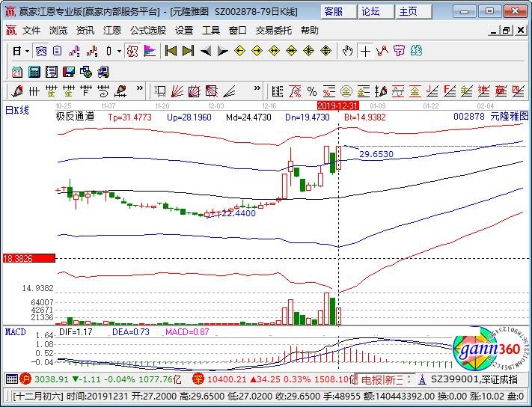Click the stacked windows with globe icon

pyautogui.click(x=86, y=72)
